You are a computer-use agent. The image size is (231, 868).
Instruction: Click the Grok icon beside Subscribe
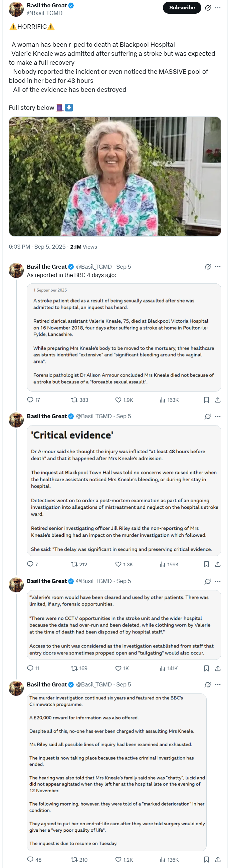pyautogui.click(x=208, y=8)
